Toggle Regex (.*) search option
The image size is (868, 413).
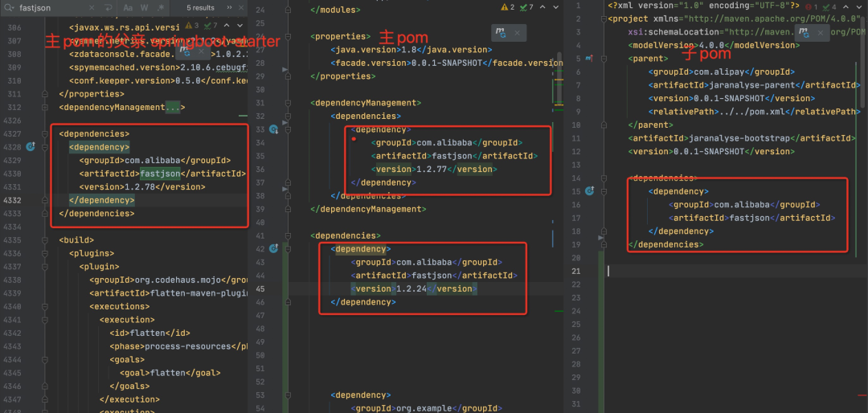click(x=160, y=8)
